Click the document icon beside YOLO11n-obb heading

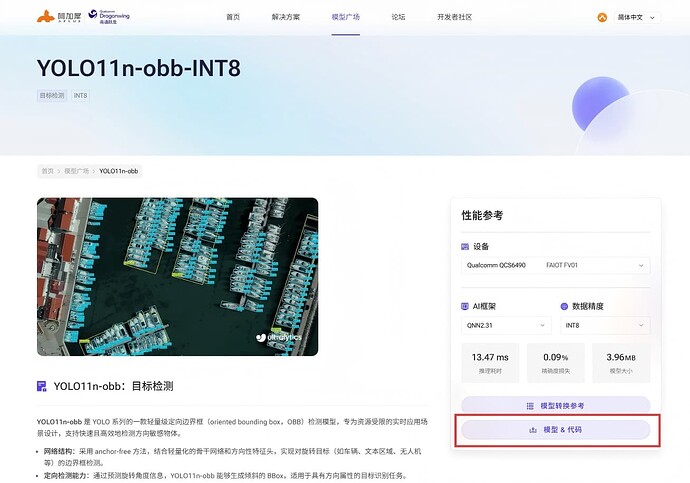(x=41, y=386)
